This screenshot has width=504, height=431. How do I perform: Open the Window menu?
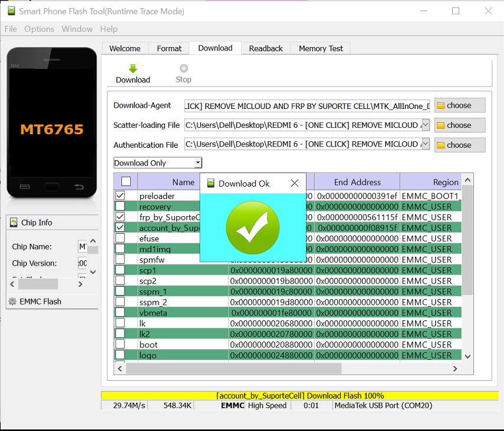click(77, 29)
